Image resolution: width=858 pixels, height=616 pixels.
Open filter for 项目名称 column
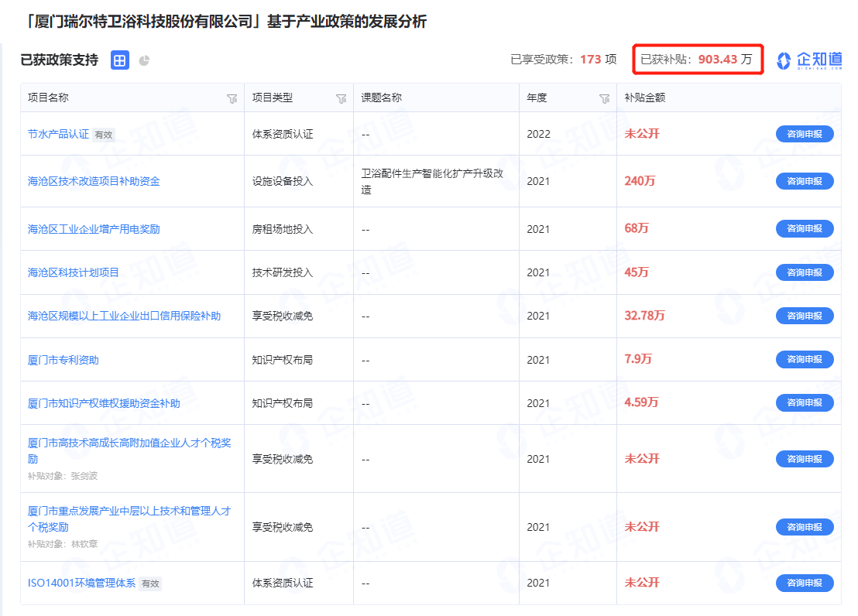(x=232, y=98)
